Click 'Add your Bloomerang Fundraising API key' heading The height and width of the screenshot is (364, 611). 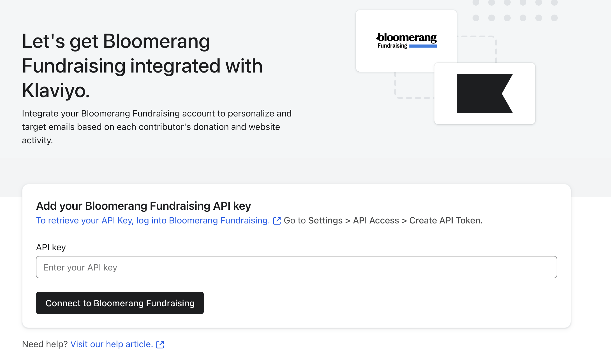144,206
